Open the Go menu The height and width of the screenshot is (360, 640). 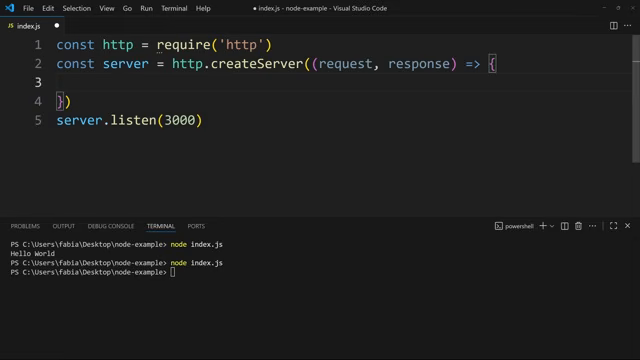(x=127, y=8)
